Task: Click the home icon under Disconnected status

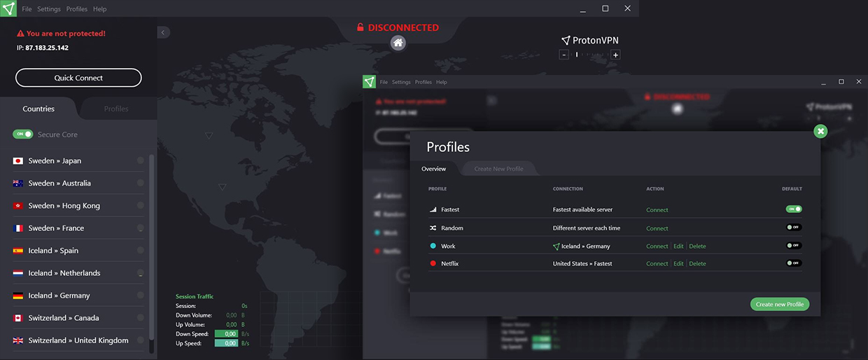Action: [398, 43]
